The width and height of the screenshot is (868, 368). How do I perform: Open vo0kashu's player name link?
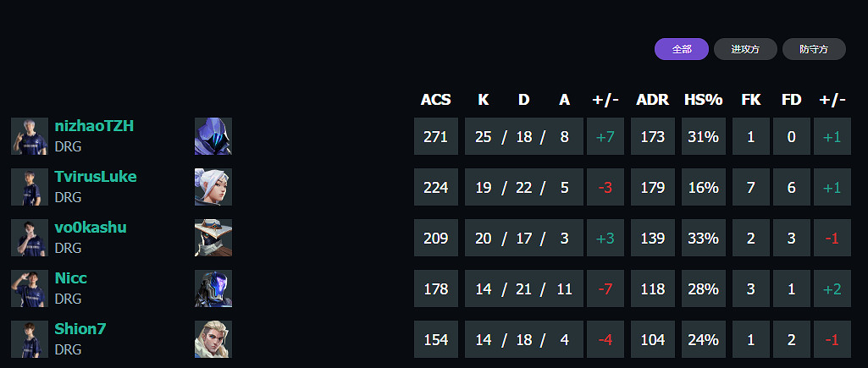pos(91,228)
